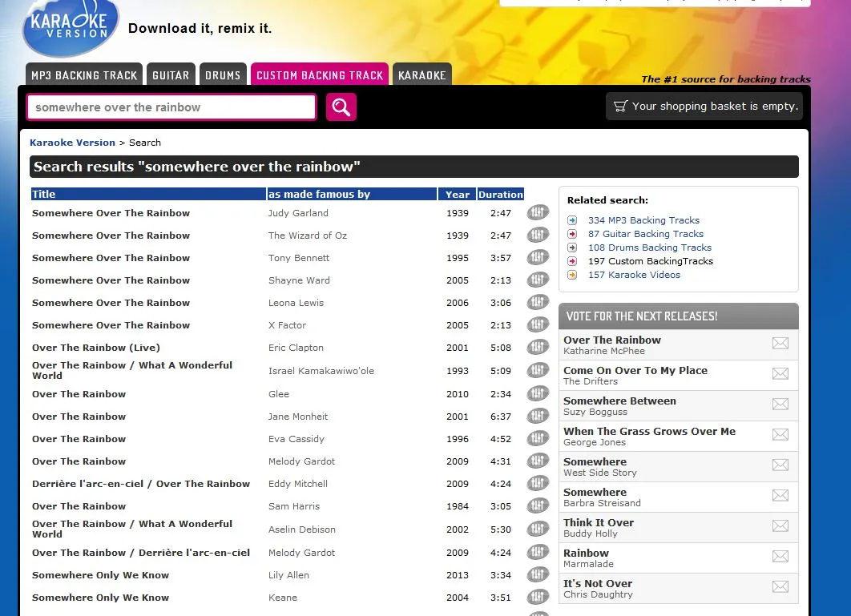
Task: Vote envelope for Katharine McPhee's Over The Rainbow
Action: pos(780,343)
